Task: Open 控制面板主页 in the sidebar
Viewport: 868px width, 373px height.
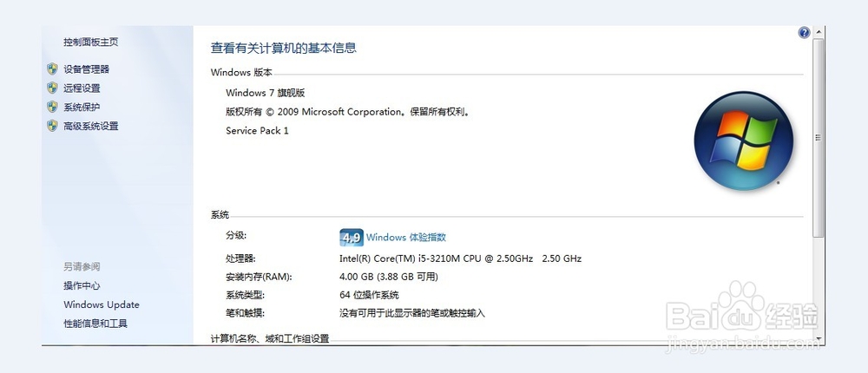Action: 90,42
